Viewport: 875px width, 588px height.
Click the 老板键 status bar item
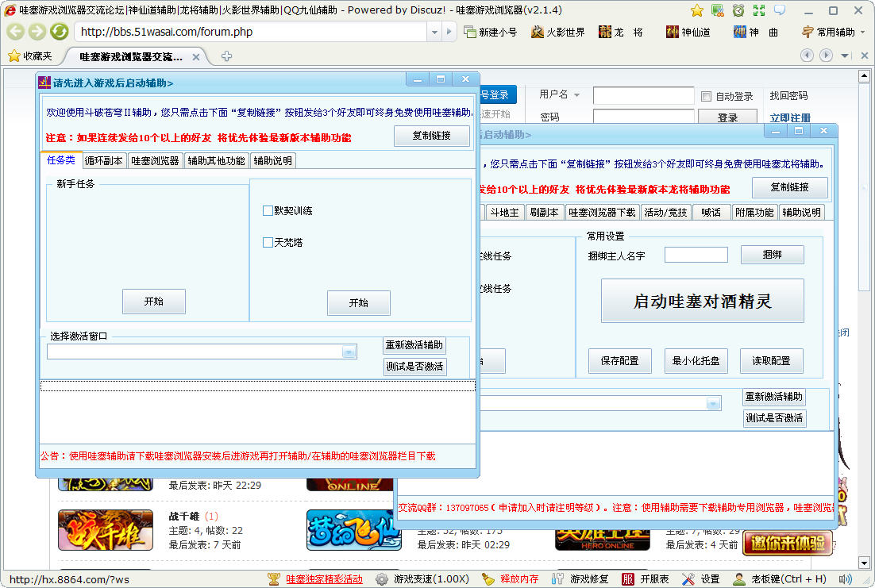pyautogui.click(x=780, y=579)
